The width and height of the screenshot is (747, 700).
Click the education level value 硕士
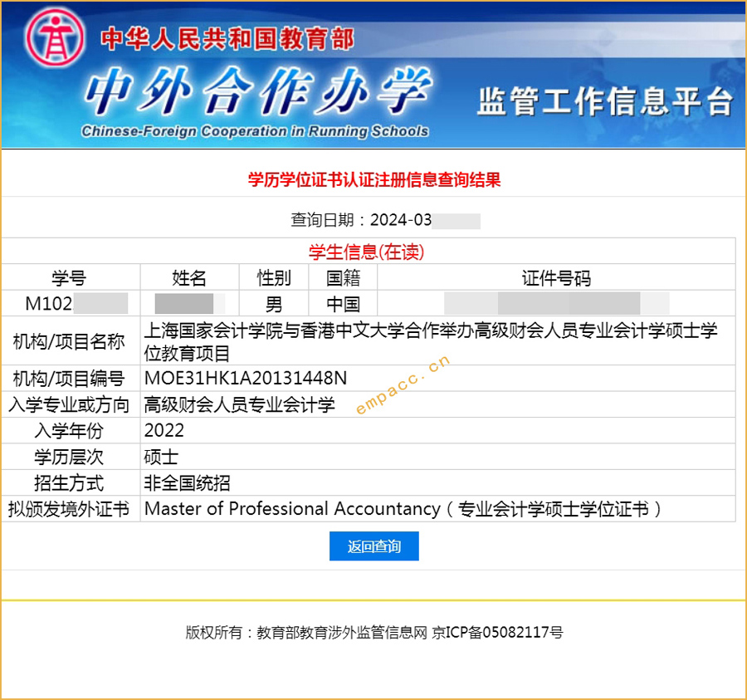click(x=162, y=457)
